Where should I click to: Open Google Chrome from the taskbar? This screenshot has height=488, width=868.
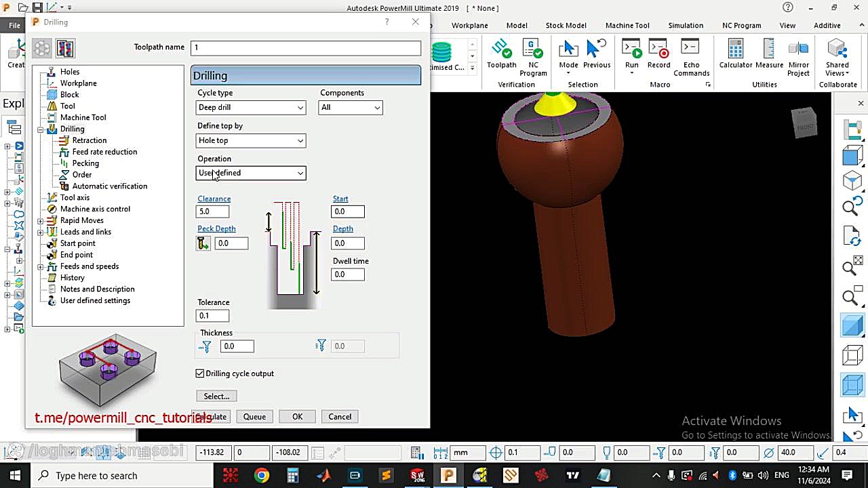point(262,475)
